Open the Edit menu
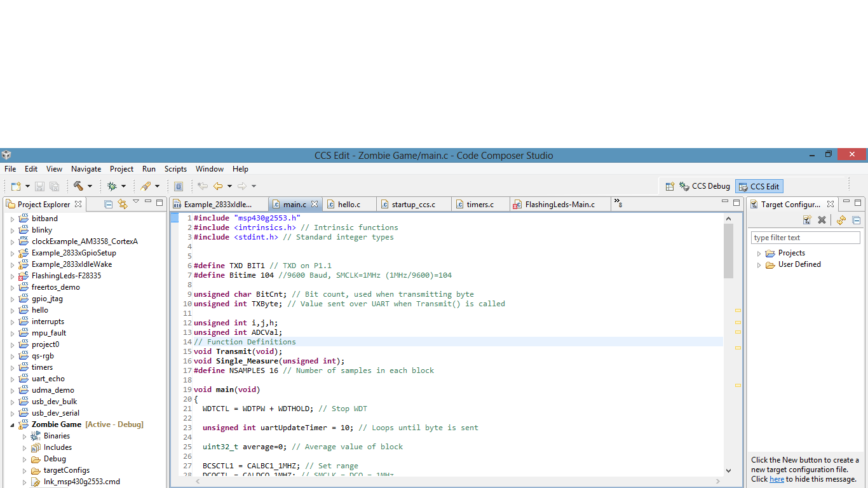Viewport: 868px width, 488px height. tap(31, 169)
